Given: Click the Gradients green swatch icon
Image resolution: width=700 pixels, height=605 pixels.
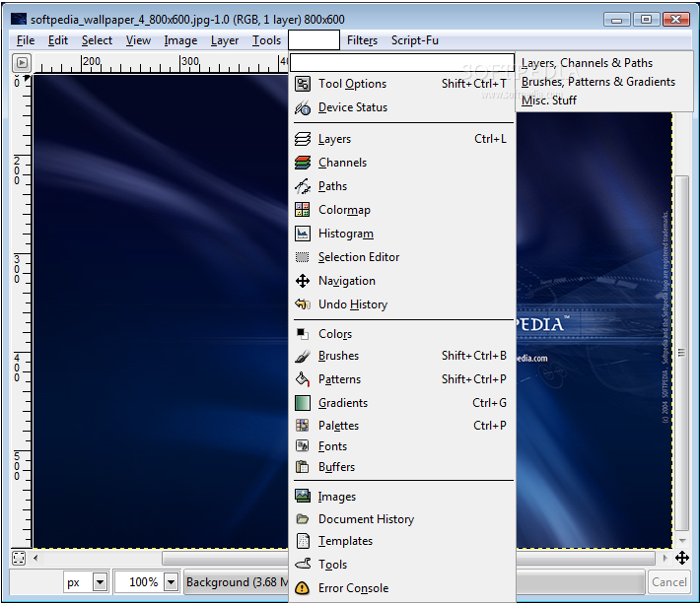Looking at the screenshot, I should coord(303,403).
